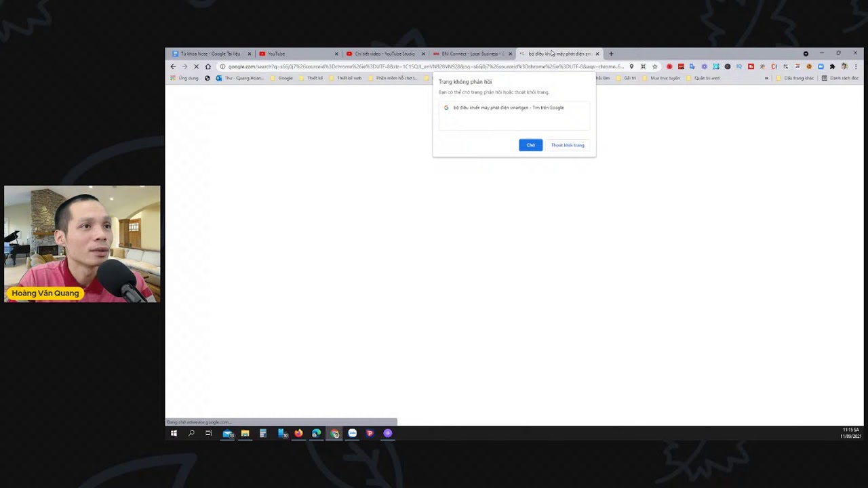Open "Ứng dụng" apps shortcut in bookmarks bar

pyautogui.click(x=184, y=78)
